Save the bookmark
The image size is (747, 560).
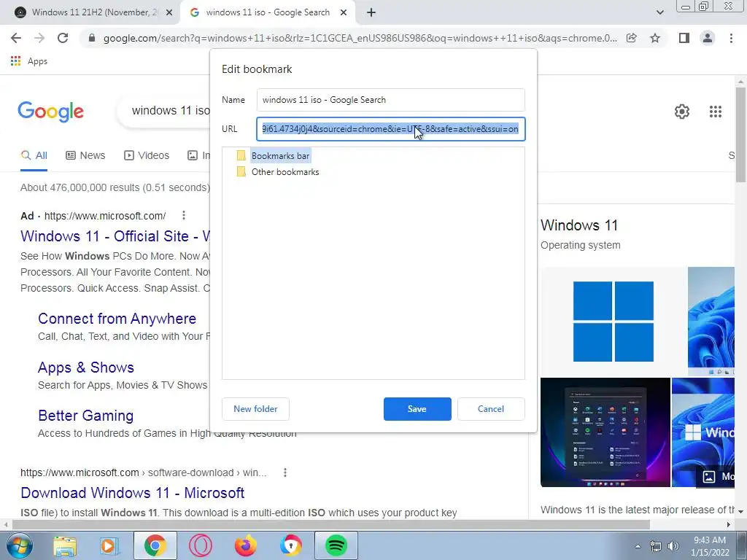pos(417,409)
